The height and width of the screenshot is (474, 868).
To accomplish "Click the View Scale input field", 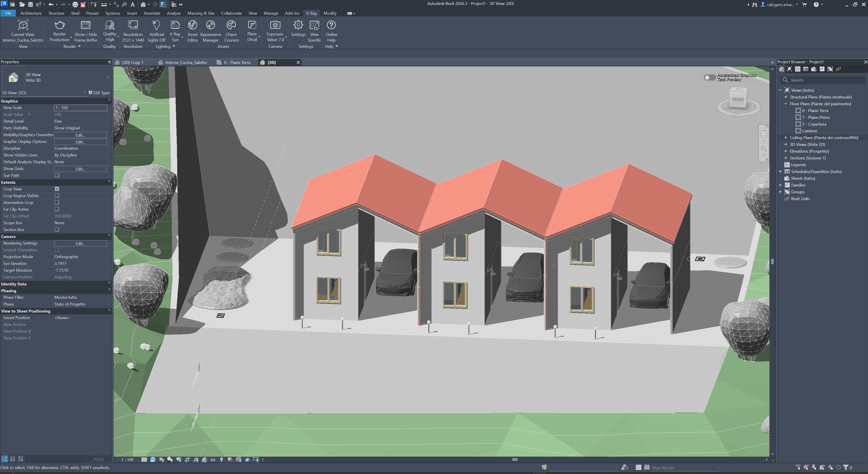I will click(x=80, y=108).
